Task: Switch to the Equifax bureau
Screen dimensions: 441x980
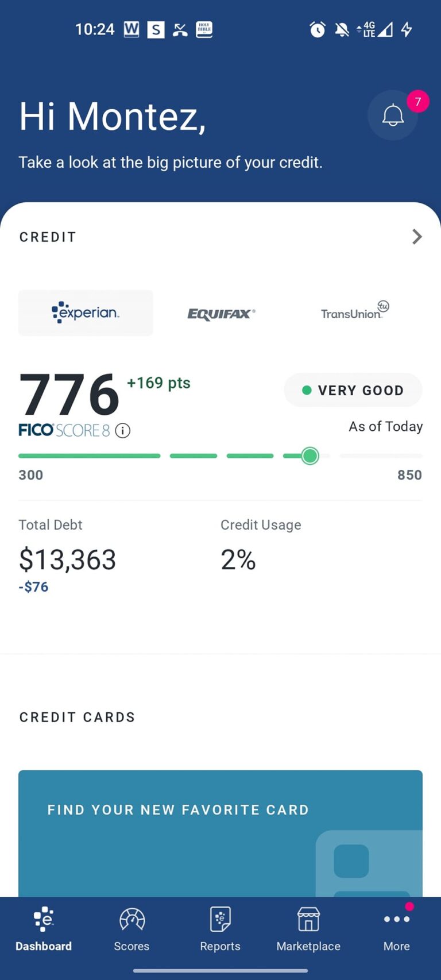Action: click(221, 314)
